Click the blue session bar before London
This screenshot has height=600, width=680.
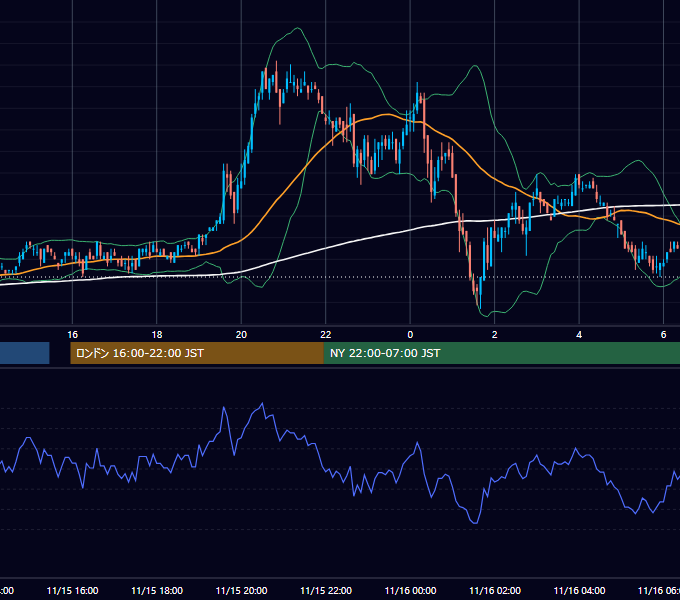pos(25,353)
